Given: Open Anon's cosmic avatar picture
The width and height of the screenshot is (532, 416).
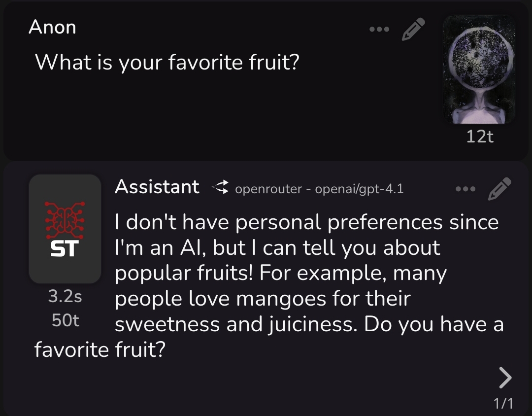Looking at the screenshot, I should pos(479,69).
